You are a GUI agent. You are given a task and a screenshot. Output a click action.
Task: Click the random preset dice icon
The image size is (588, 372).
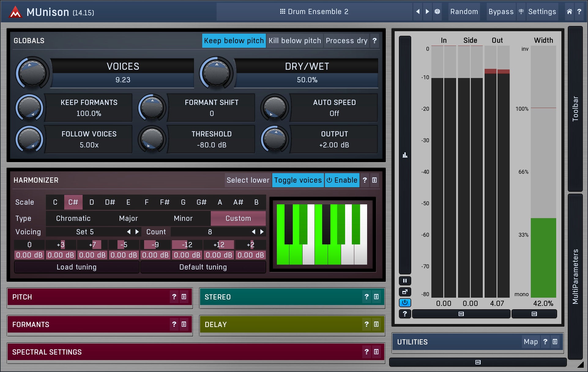[437, 12]
